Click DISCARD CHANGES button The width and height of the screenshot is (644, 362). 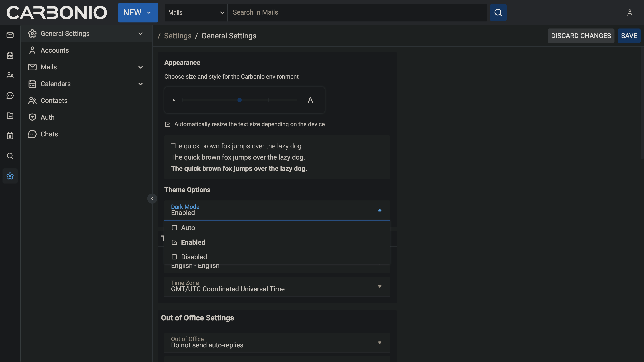point(581,36)
